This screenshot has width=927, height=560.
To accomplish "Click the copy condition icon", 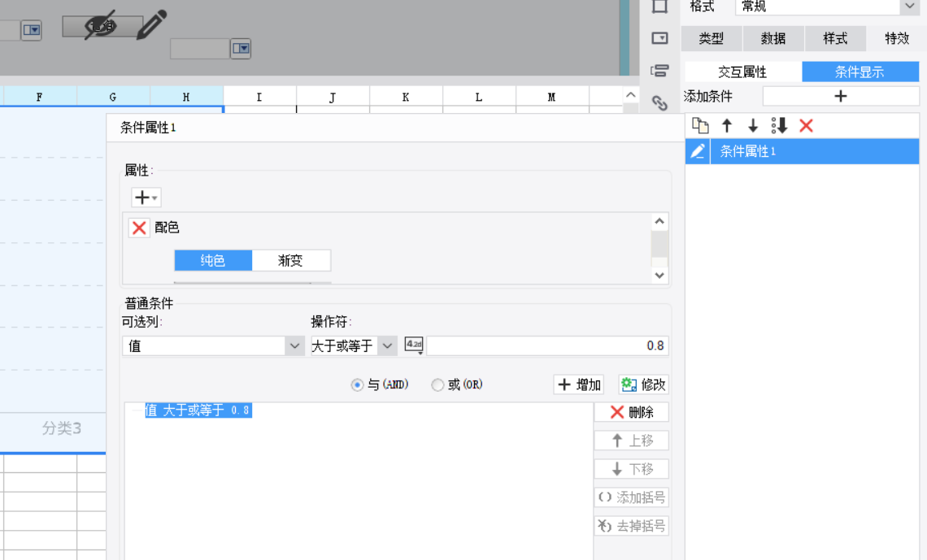I will pyautogui.click(x=701, y=125).
